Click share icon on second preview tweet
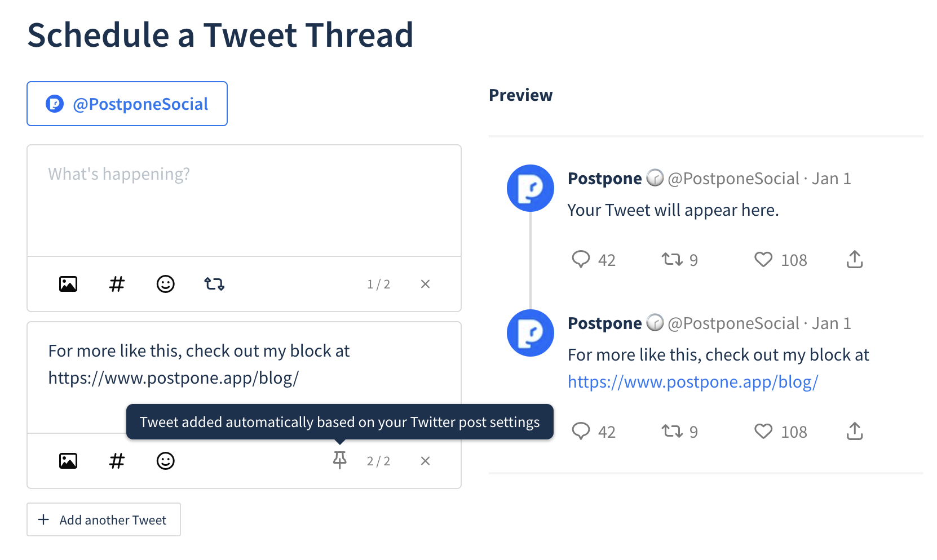 coord(855,431)
